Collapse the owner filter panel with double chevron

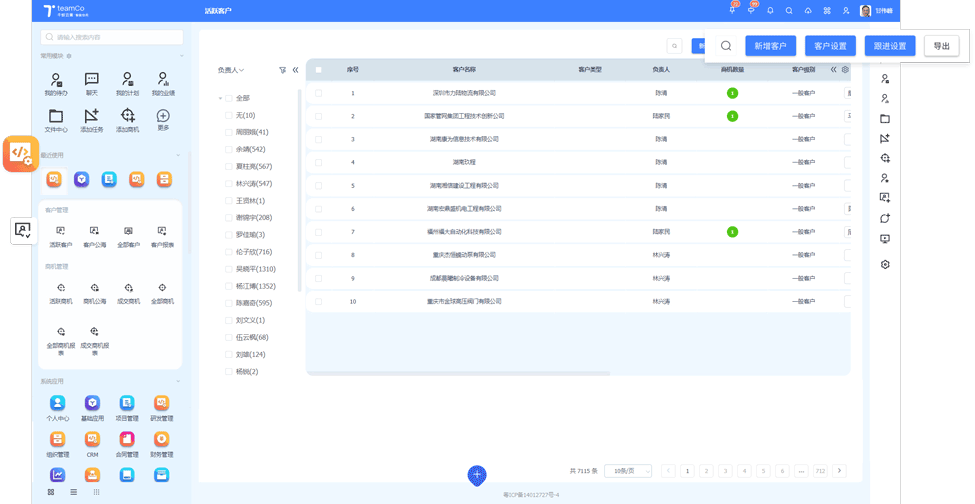[296, 71]
